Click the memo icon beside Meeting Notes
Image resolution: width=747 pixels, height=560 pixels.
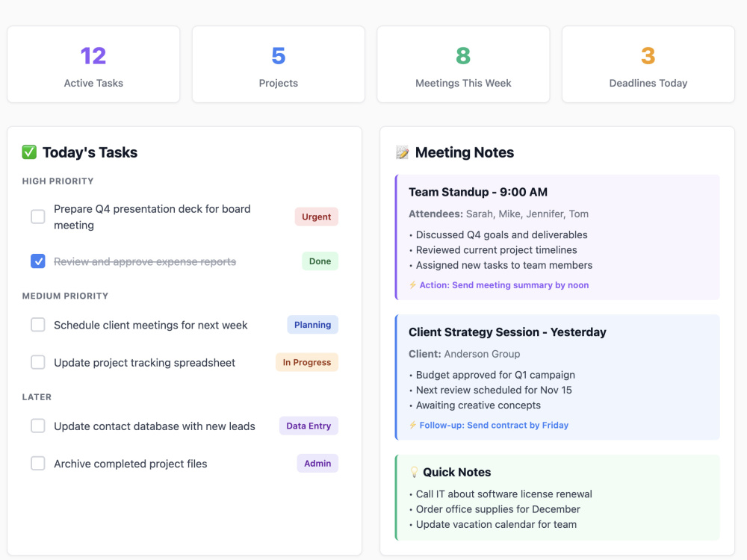coord(402,152)
